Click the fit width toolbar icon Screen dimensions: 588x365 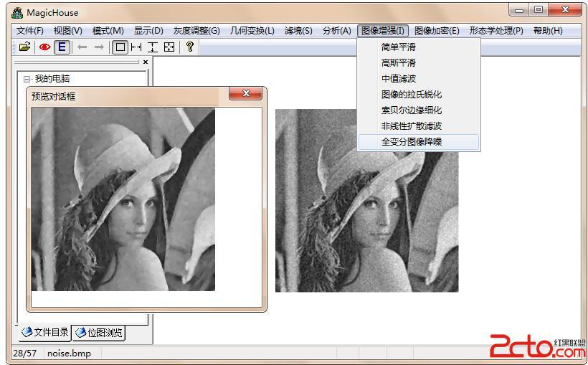(136, 47)
